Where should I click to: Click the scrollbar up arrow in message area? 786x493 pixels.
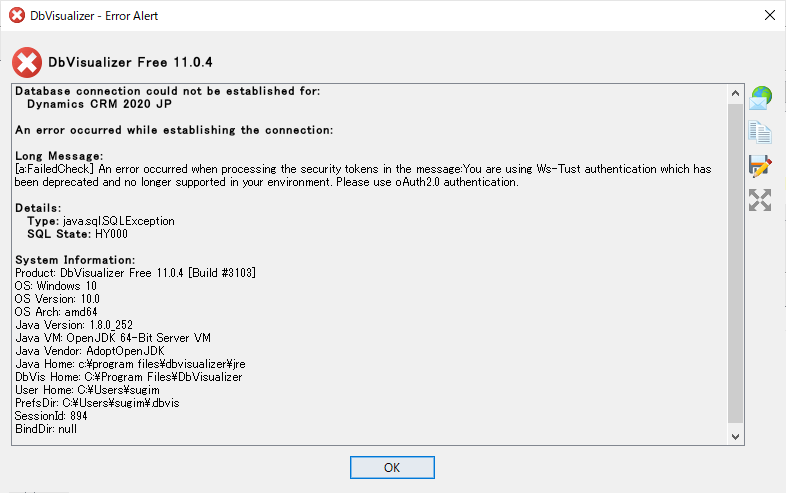pyautogui.click(x=735, y=93)
